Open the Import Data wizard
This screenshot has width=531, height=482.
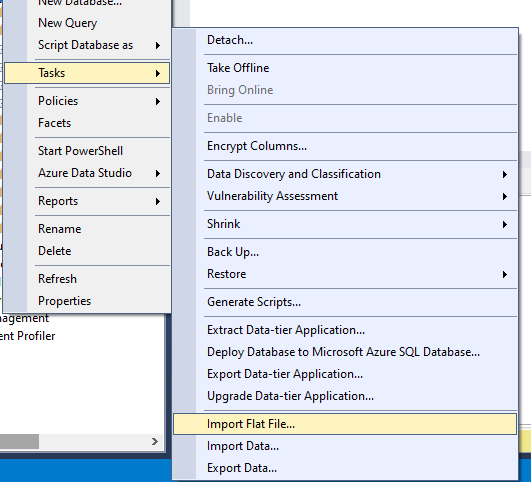pos(345,446)
